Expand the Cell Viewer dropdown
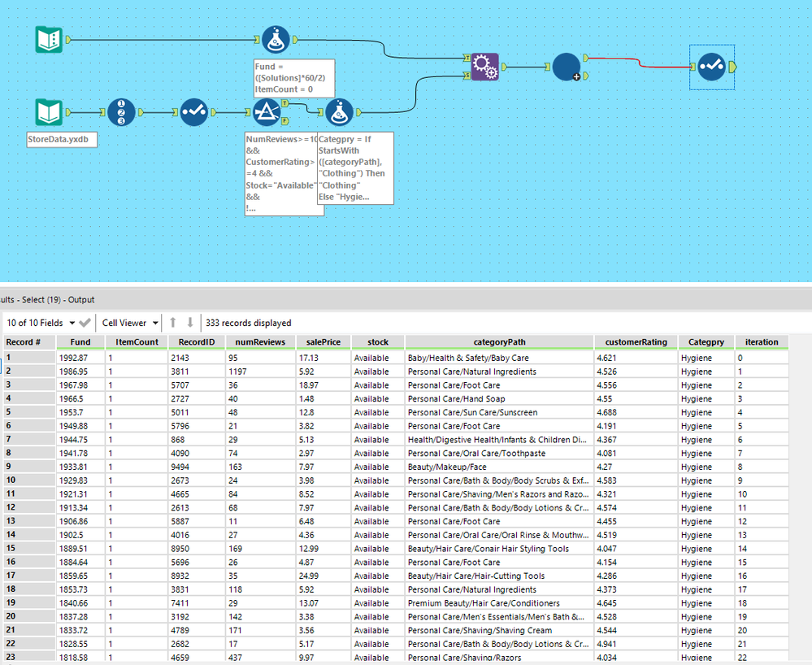This screenshot has width=812, height=665. 130,323
